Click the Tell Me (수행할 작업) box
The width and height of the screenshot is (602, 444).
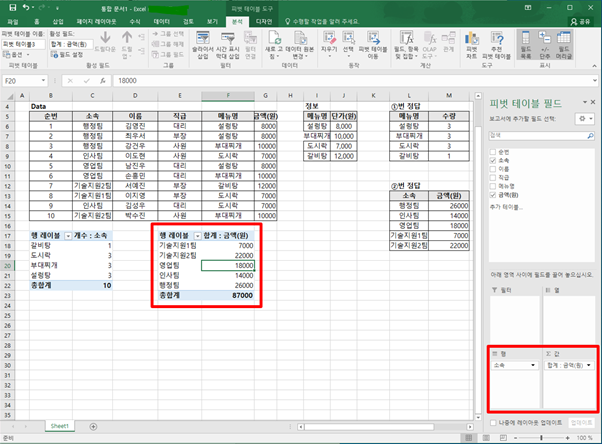coord(322,22)
